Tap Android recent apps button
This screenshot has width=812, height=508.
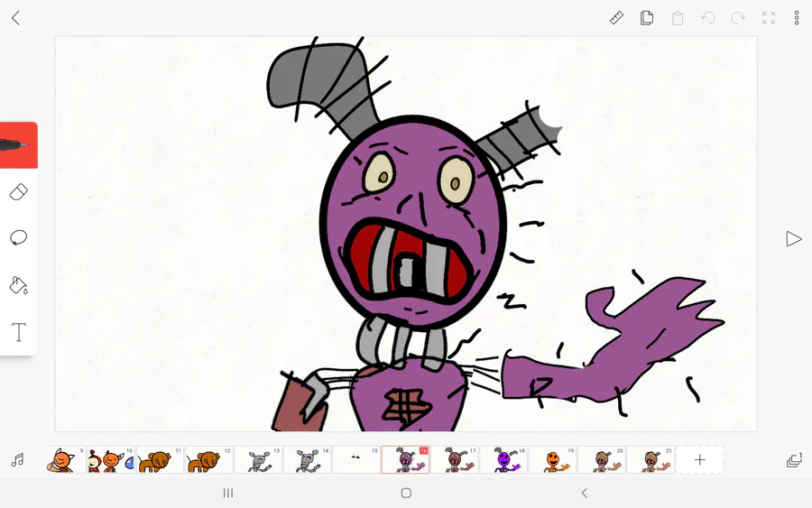228,493
